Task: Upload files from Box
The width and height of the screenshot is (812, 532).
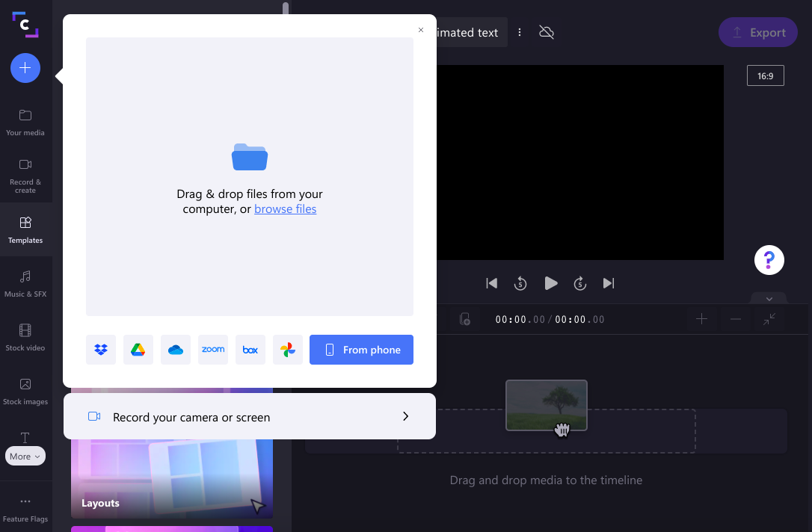Action: (x=250, y=349)
